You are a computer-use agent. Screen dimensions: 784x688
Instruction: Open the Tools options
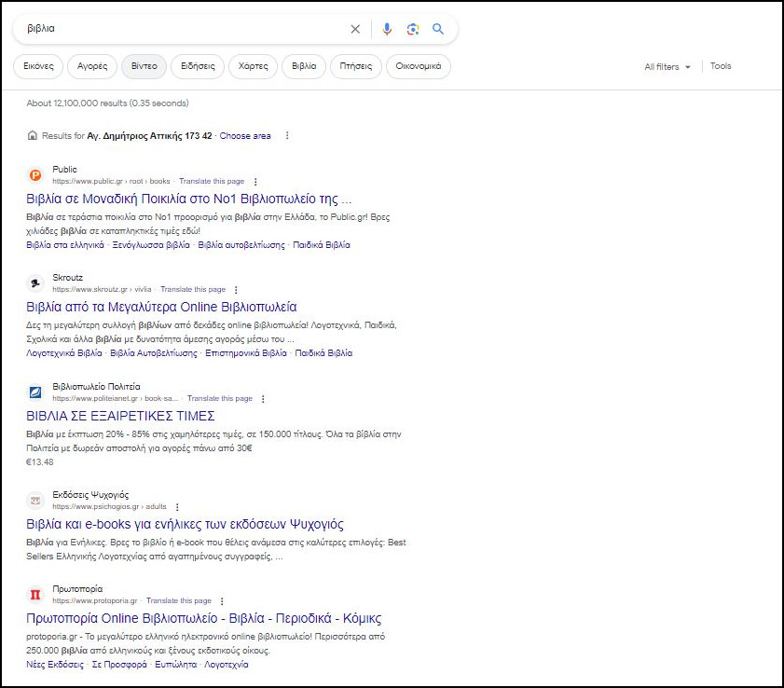click(721, 66)
